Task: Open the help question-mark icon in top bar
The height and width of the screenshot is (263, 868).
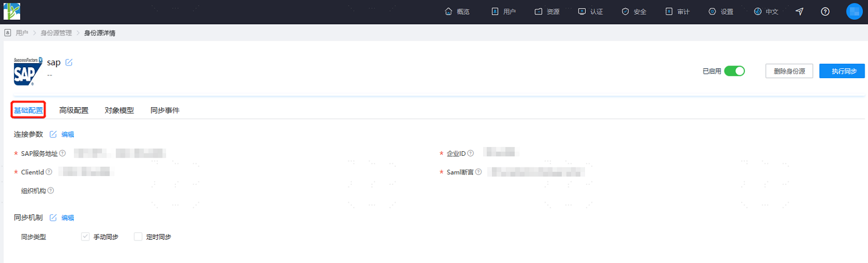Action: [826, 12]
